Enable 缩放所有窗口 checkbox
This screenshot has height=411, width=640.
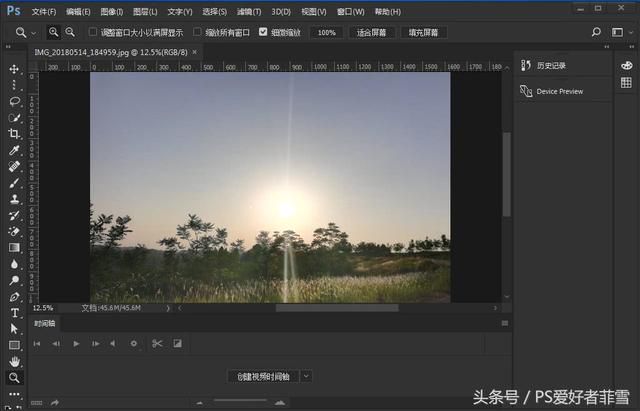pyautogui.click(x=198, y=32)
